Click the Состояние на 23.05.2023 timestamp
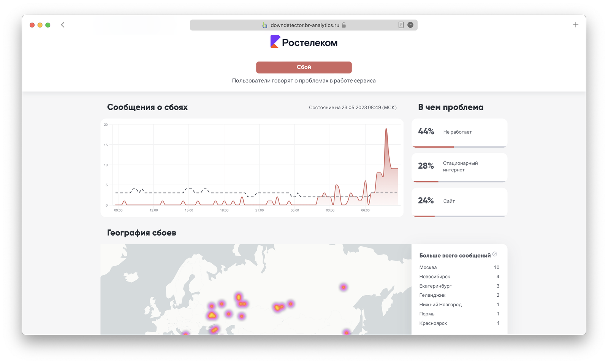This screenshot has width=608, height=364. coord(353,108)
